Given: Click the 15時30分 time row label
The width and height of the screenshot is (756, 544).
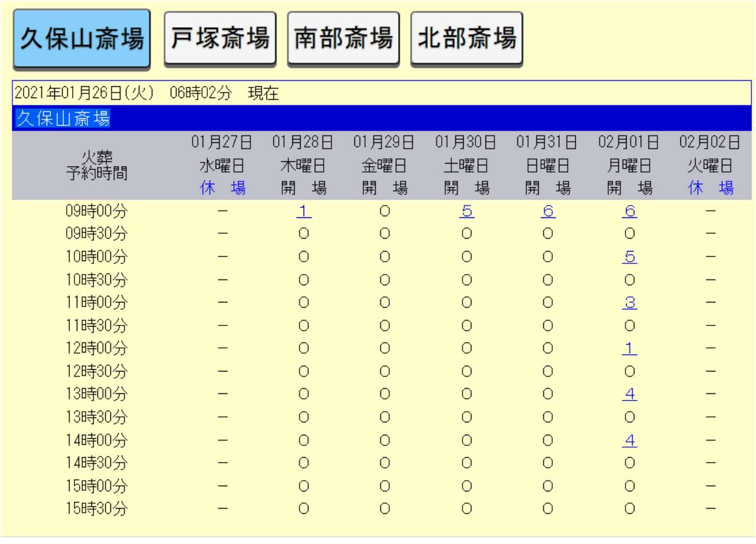Looking at the screenshot, I should 96,509.
